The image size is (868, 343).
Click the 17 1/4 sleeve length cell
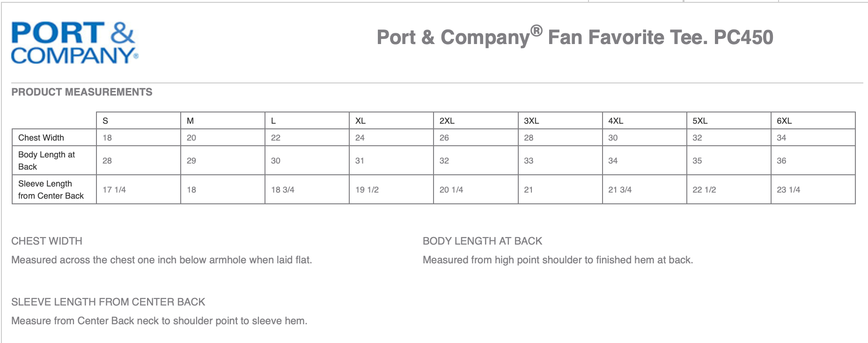point(114,190)
